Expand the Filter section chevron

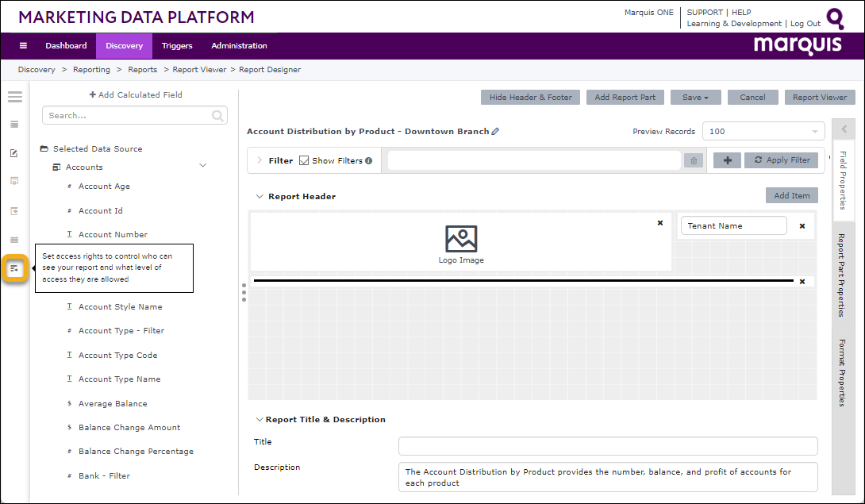click(259, 160)
